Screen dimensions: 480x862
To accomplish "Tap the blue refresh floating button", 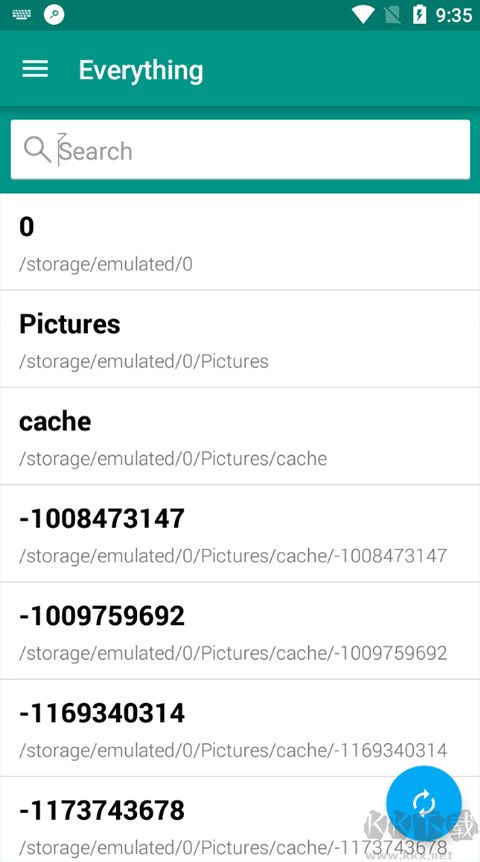I will click(x=423, y=804).
